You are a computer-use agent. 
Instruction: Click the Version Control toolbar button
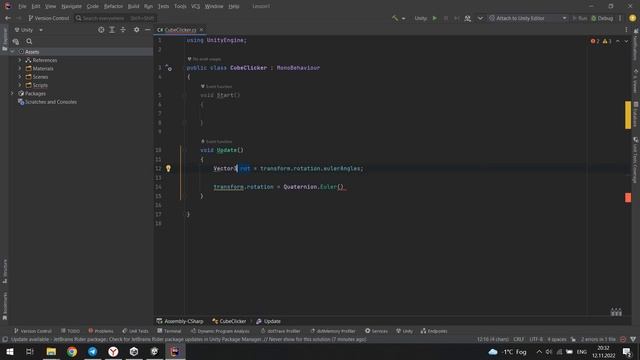tap(49, 18)
